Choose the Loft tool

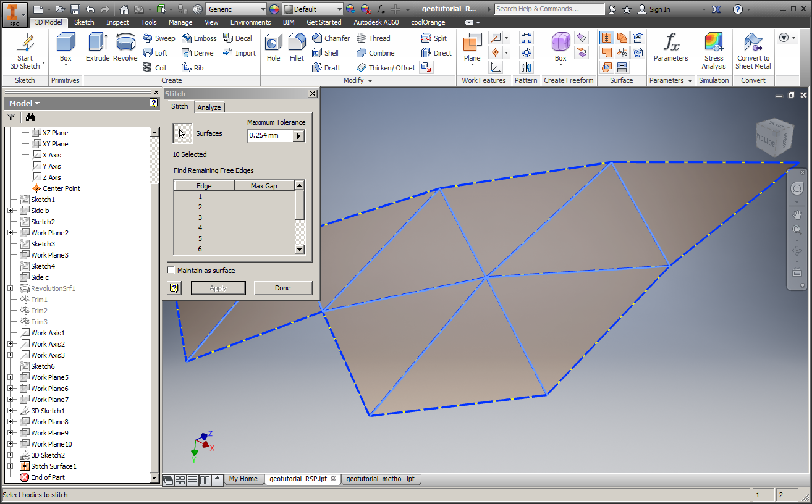[x=155, y=53]
